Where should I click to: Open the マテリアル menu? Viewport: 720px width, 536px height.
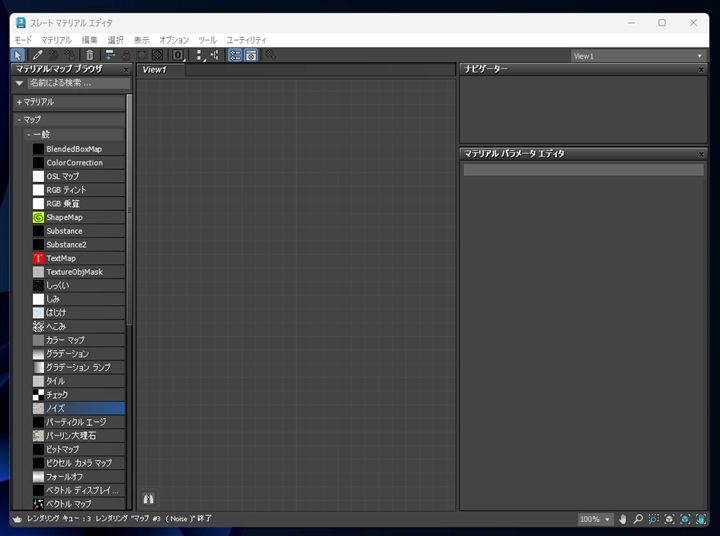56,40
